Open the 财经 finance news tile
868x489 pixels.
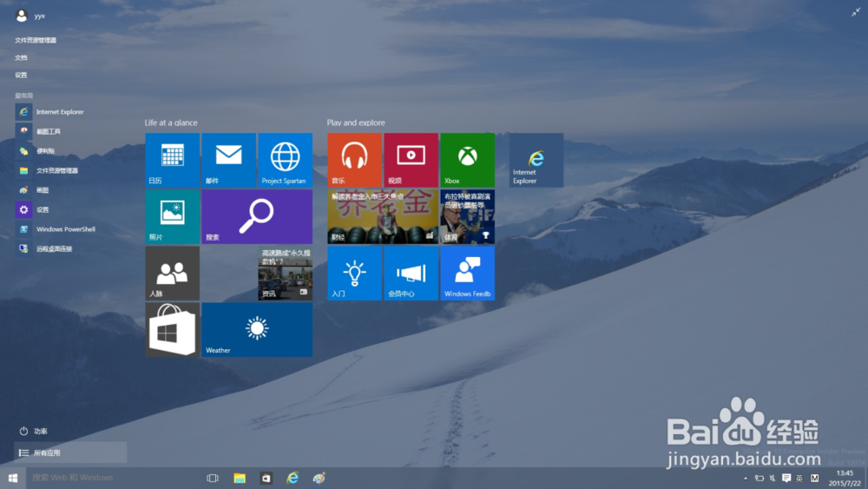383,216
